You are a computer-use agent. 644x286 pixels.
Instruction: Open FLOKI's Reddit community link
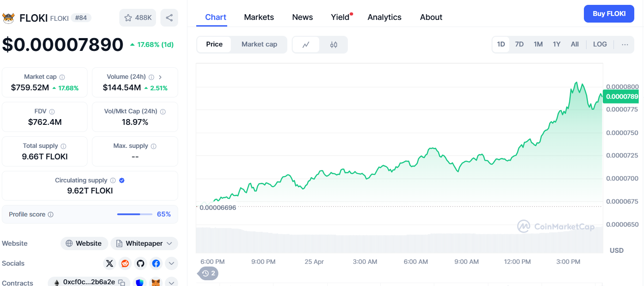tap(125, 263)
